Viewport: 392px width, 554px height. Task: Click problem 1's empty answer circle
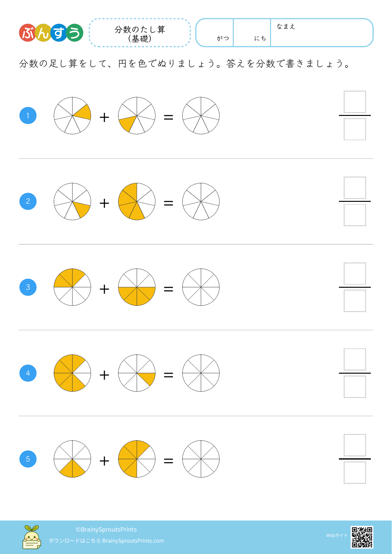pos(201,116)
